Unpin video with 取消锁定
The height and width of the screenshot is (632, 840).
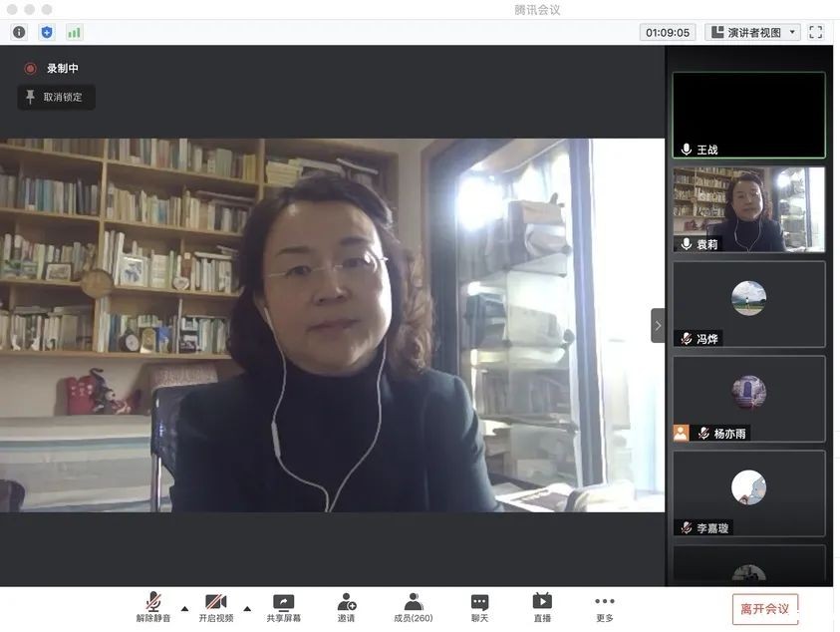56,98
